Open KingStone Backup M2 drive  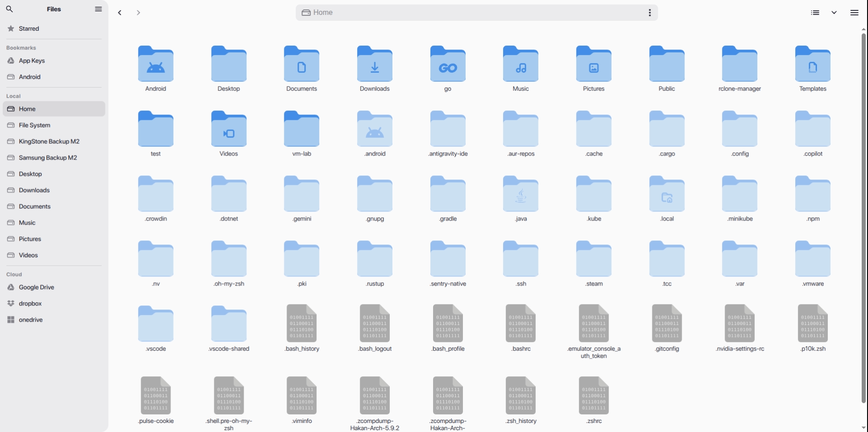tap(54, 141)
